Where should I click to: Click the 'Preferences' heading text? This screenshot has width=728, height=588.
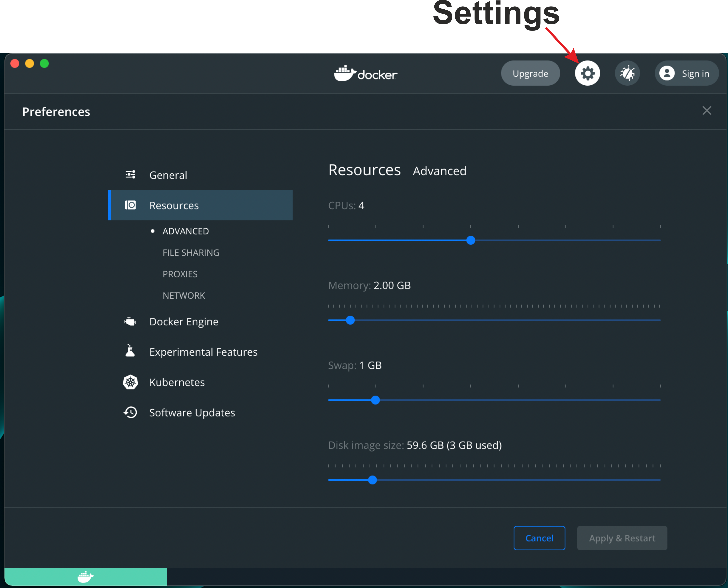click(56, 112)
